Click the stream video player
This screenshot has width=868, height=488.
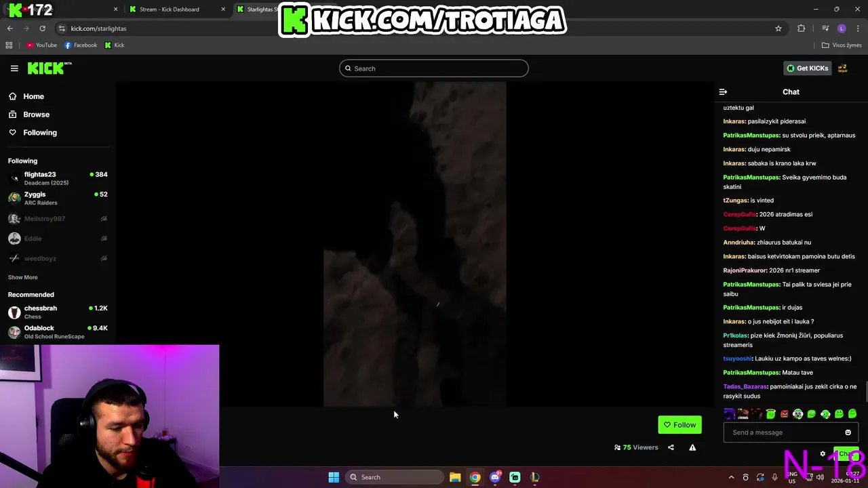point(414,244)
